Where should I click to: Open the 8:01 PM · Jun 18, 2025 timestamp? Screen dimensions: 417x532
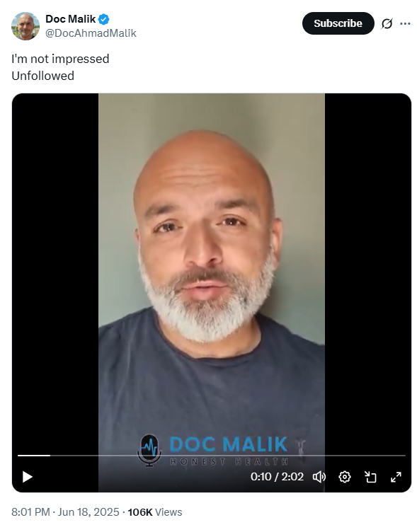pos(65,511)
